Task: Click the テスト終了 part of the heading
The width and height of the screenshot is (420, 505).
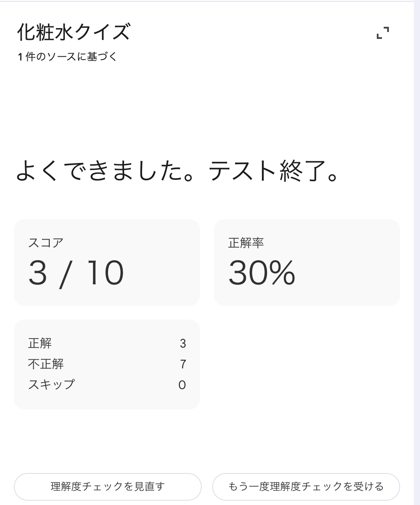Action: 264,172
